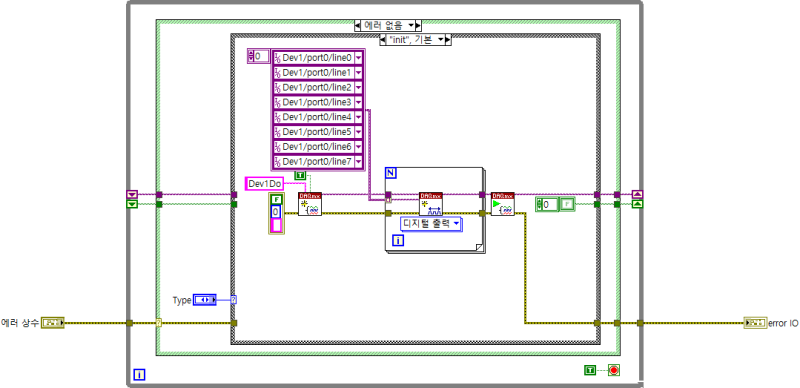Open the Dev1/port0/line1 channel dropdown
This screenshot has height=388, width=800.
pos(359,72)
